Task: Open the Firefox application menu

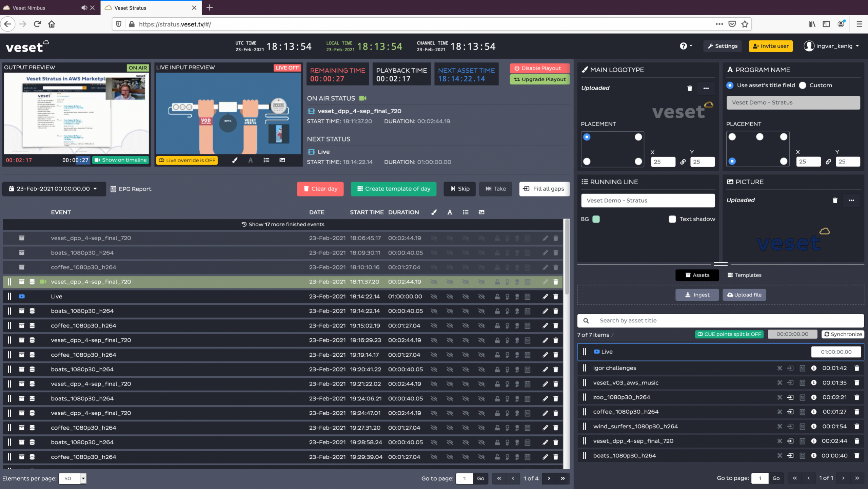Action: (859, 24)
